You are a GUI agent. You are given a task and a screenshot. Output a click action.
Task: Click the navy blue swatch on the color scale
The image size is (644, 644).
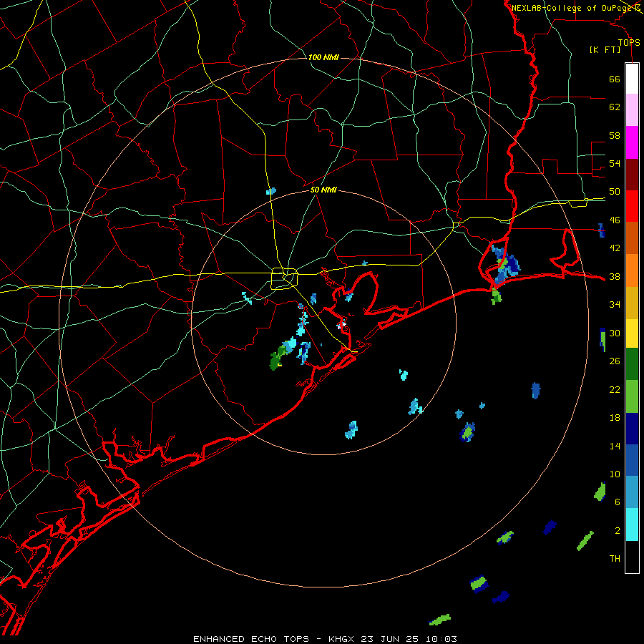tap(632, 429)
